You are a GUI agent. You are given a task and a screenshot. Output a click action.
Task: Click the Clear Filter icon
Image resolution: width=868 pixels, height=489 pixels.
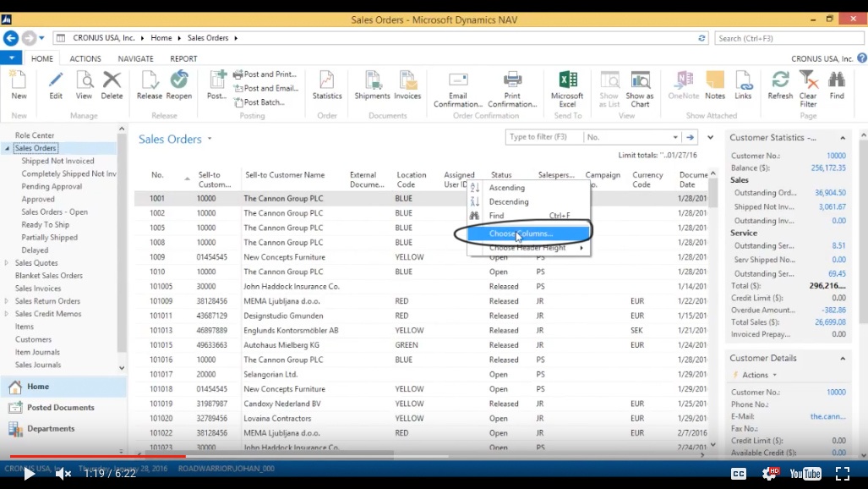(808, 80)
